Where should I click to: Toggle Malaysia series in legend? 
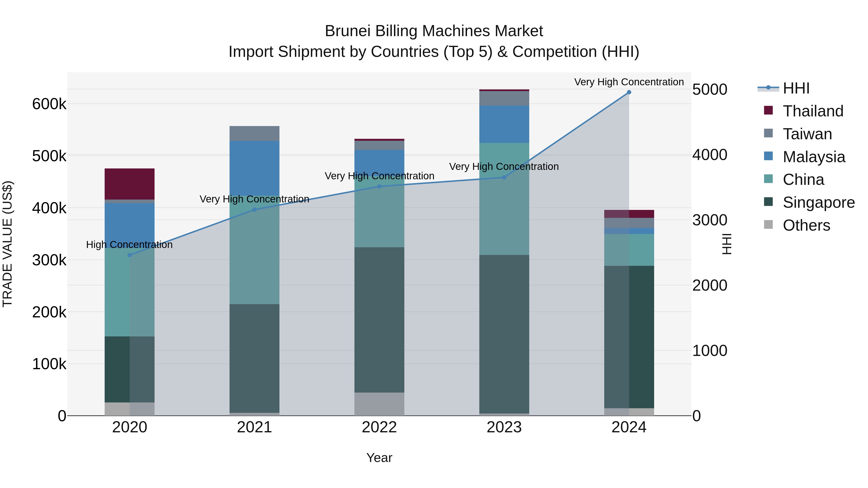pyautogui.click(x=805, y=157)
